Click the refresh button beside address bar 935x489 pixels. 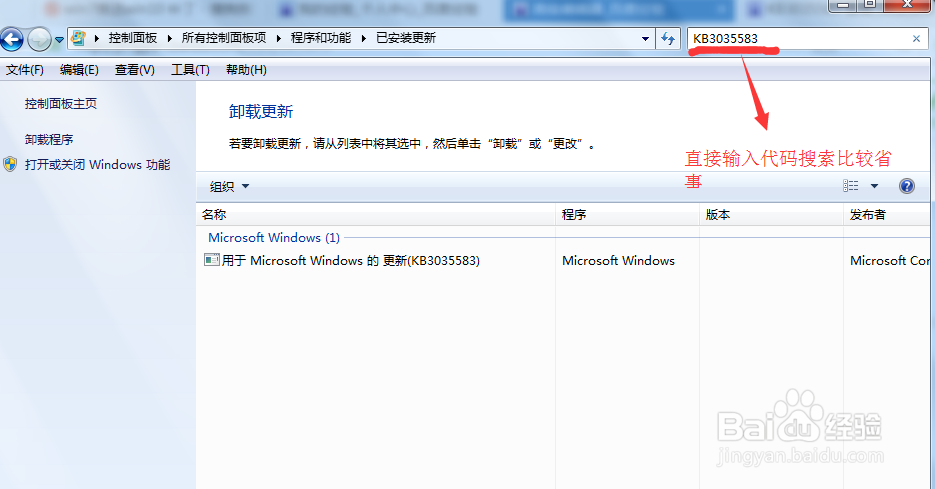tap(668, 39)
